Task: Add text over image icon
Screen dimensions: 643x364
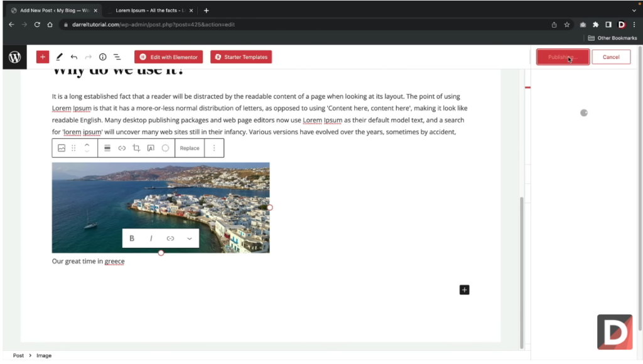Action: (151, 148)
